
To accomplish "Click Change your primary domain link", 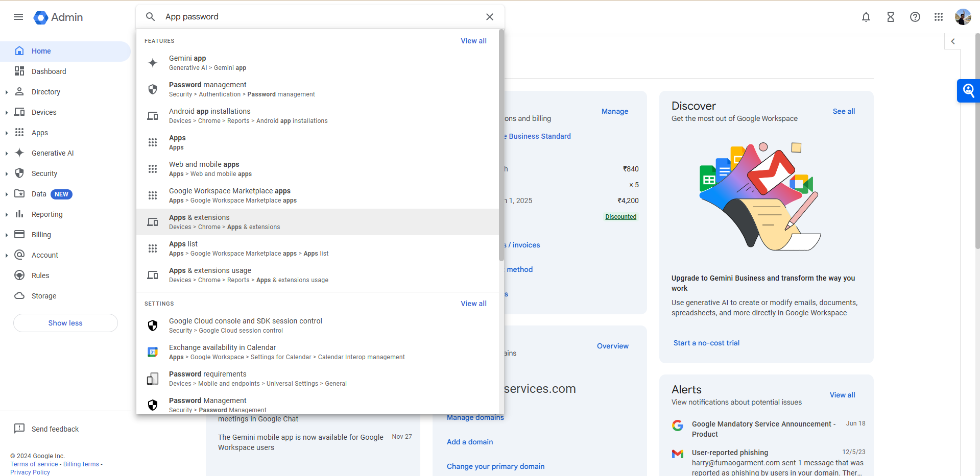I will 495,466.
